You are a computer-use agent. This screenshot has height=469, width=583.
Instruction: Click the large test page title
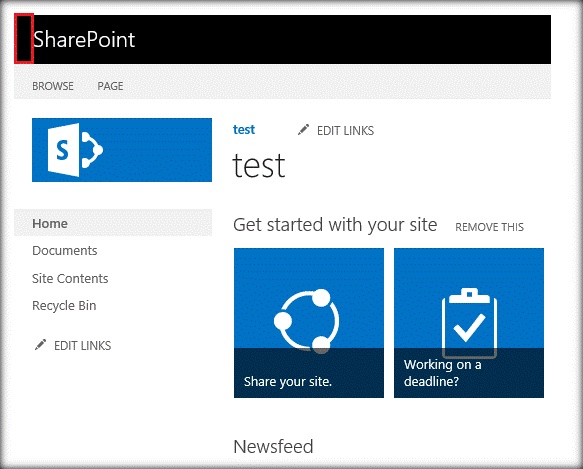259,166
